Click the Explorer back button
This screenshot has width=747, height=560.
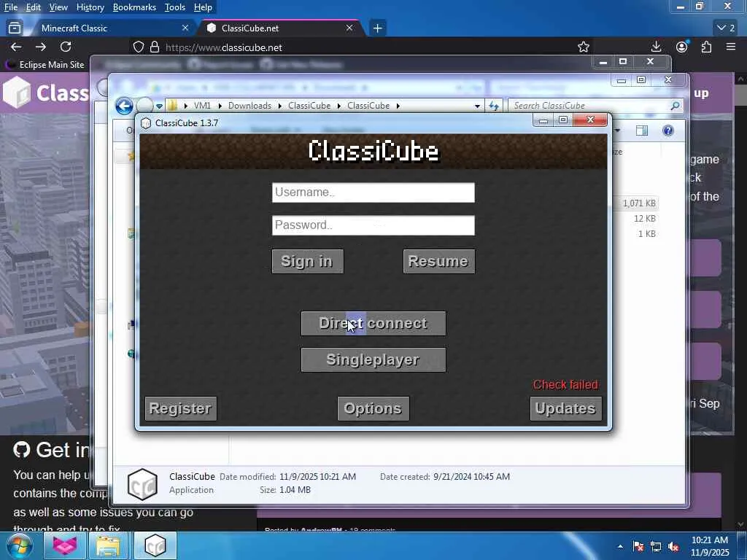click(124, 106)
